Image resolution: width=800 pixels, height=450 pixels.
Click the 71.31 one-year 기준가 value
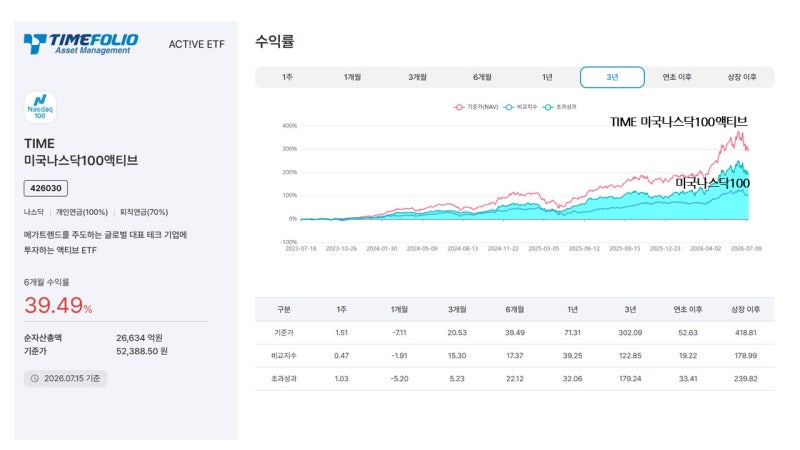572,333
